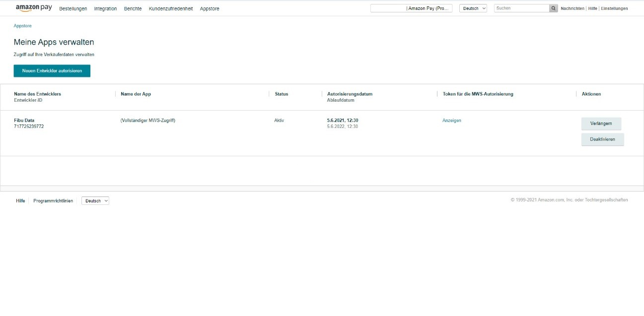The height and width of the screenshot is (316, 644).
Task: Click the search magnifier icon
Action: [553, 8]
